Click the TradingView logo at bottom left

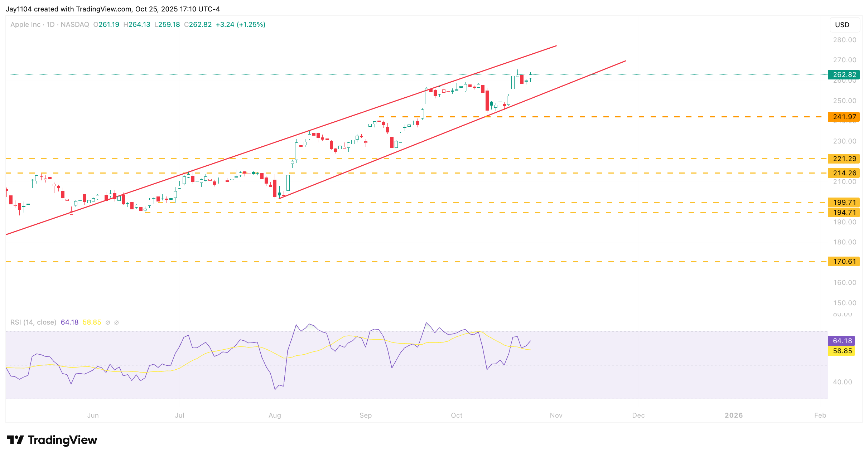(52, 440)
